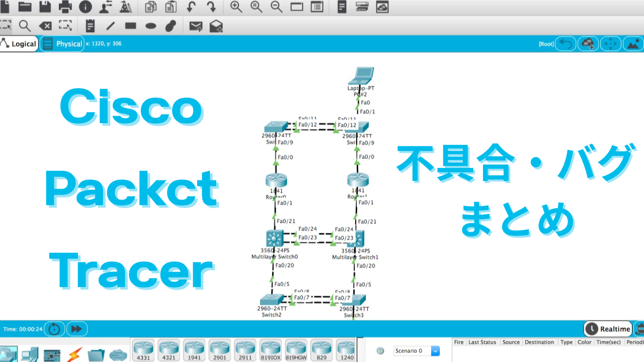Image resolution: width=644 pixels, height=362 pixels.
Task: Save the network with the floppy icon
Action: pyautogui.click(x=45, y=7)
